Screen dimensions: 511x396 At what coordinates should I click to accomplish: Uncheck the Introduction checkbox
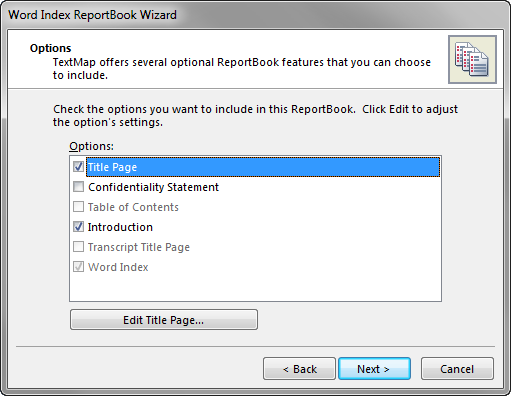tap(78, 227)
